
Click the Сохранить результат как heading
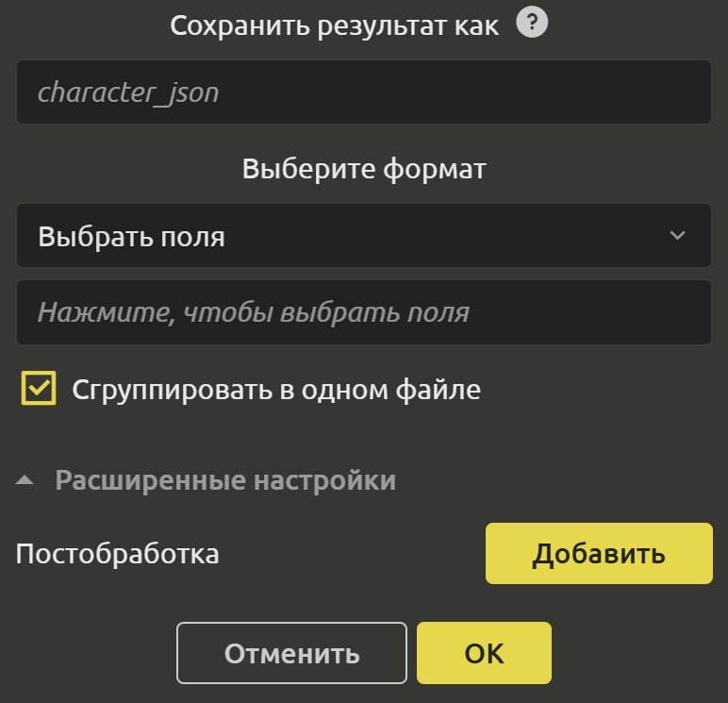[334, 25]
